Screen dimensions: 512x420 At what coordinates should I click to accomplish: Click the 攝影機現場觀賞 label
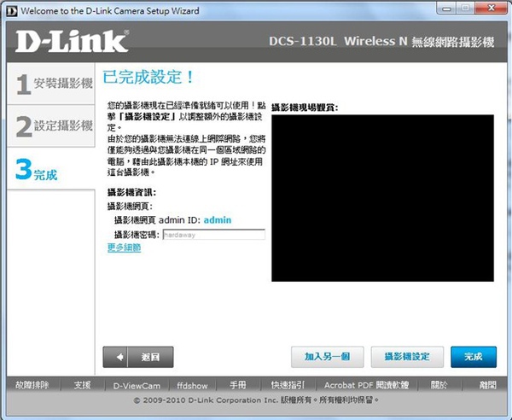[305, 107]
